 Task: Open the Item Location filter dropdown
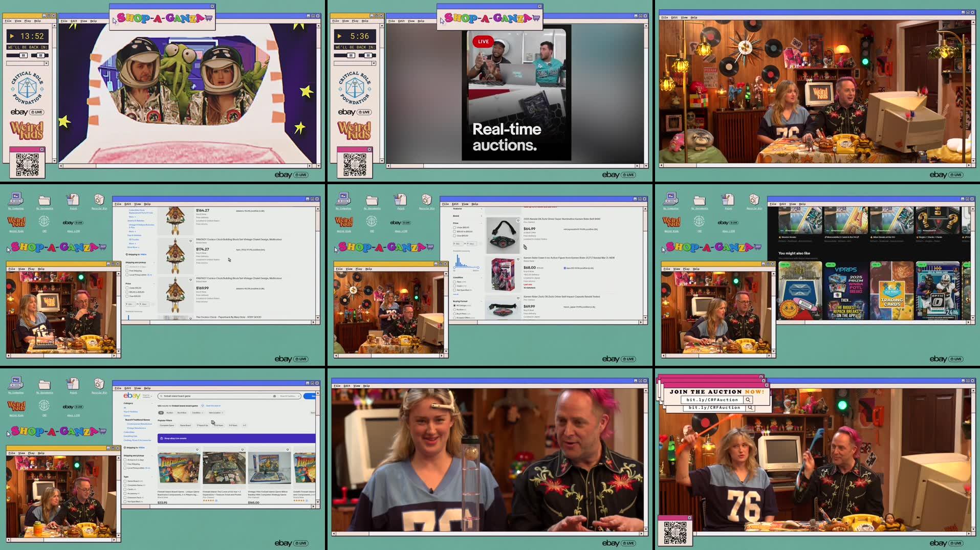click(x=216, y=413)
